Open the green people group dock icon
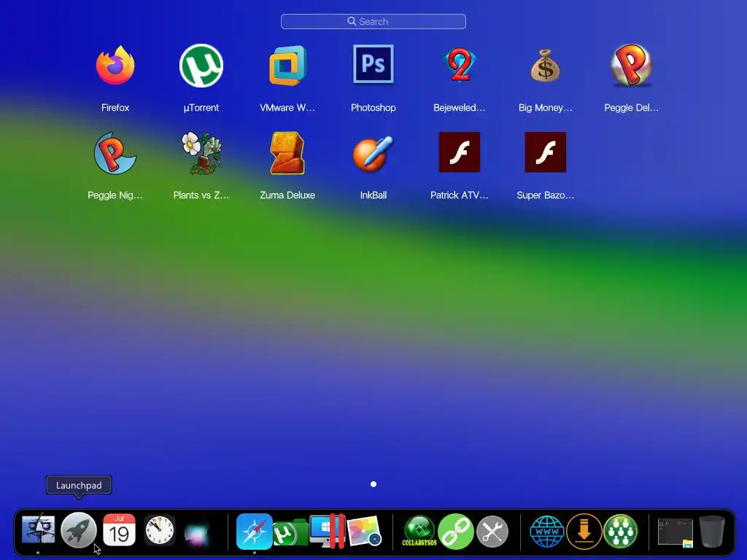Viewport: 747px width, 560px height. point(620,532)
